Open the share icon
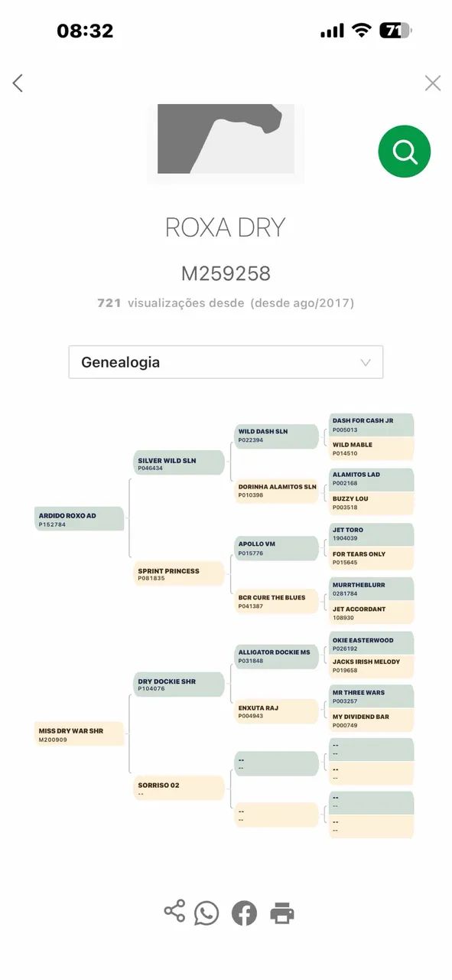The height and width of the screenshot is (980, 452). 175,911
